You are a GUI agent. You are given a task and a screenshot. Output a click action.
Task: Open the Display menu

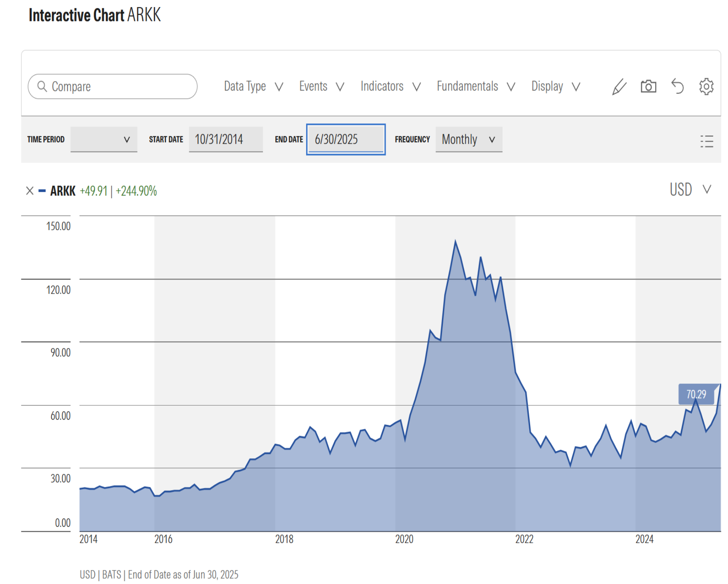[555, 86]
